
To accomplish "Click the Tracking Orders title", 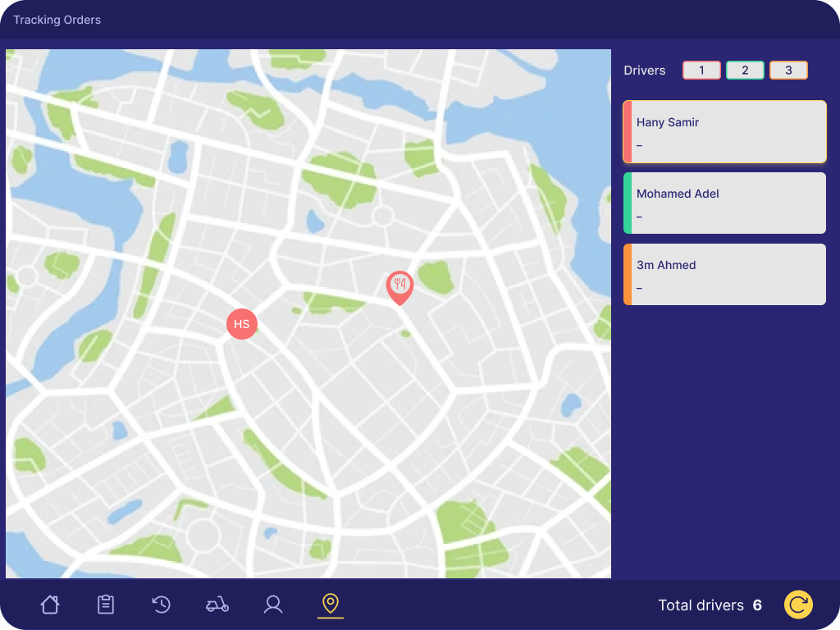I will [57, 20].
